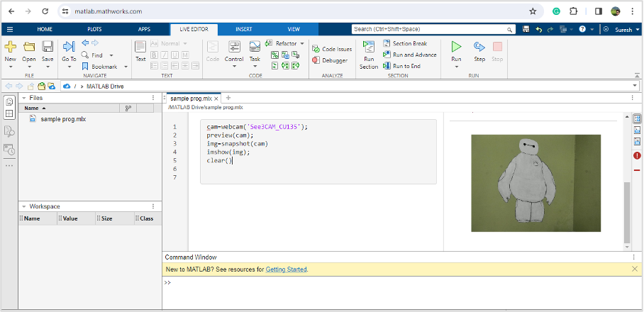Switch to output on right view icon
The image size is (644, 312).
click(637, 119)
